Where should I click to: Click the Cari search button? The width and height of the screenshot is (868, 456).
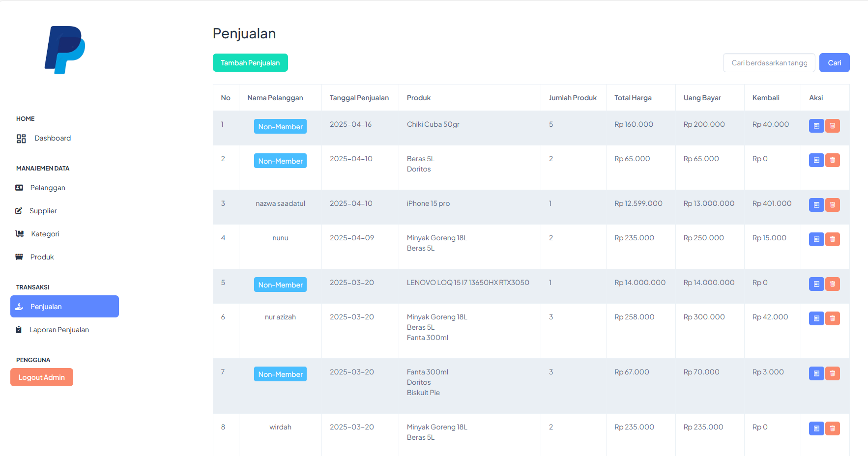[834, 63]
